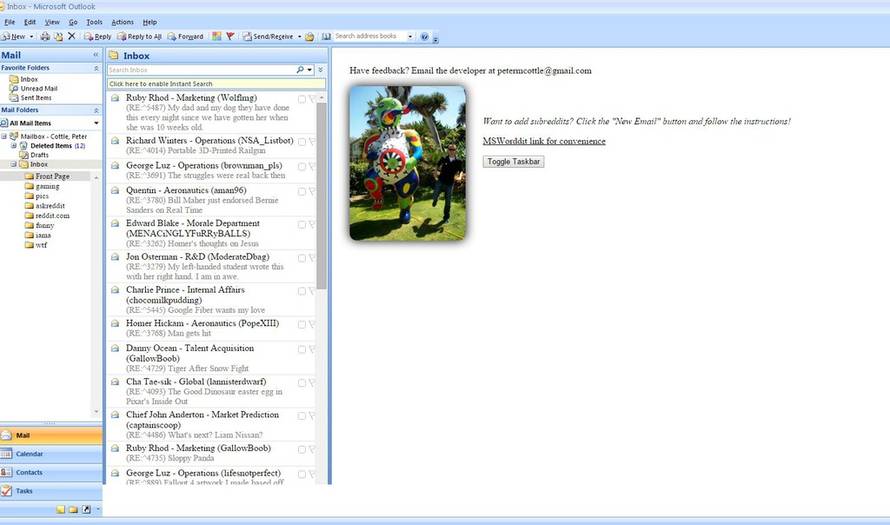Open the wtf folder
This screenshot has height=525, width=890.
tap(36, 245)
